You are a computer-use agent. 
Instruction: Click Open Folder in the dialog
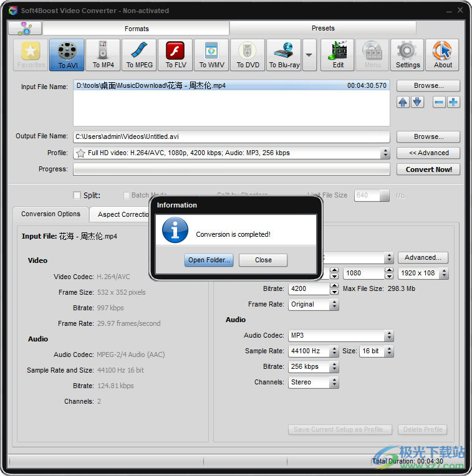(x=209, y=260)
